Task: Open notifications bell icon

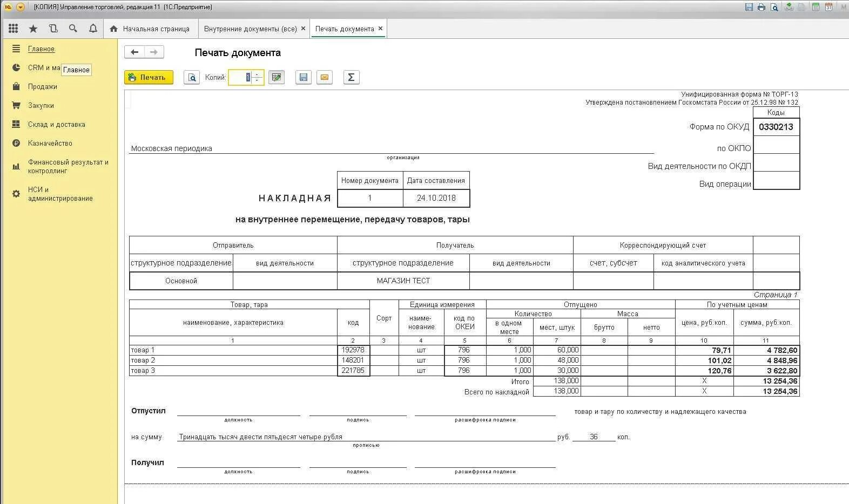Action: 93,29
